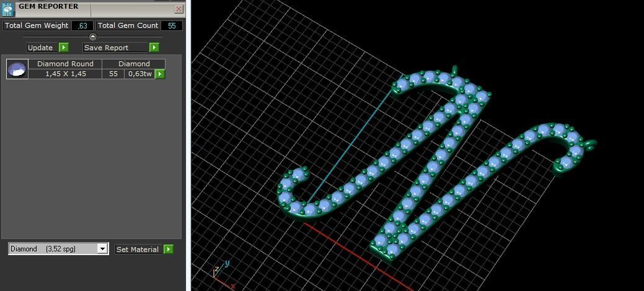Screen dimensions: 644x291
Task: Click the Total Gem Count label
Action: pyautogui.click(x=128, y=25)
